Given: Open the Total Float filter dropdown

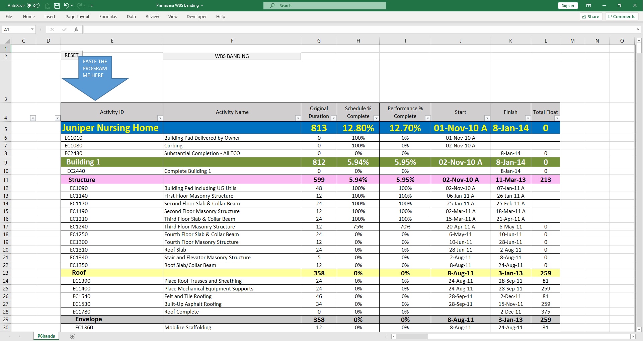Looking at the screenshot, I should (x=557, y=118).
